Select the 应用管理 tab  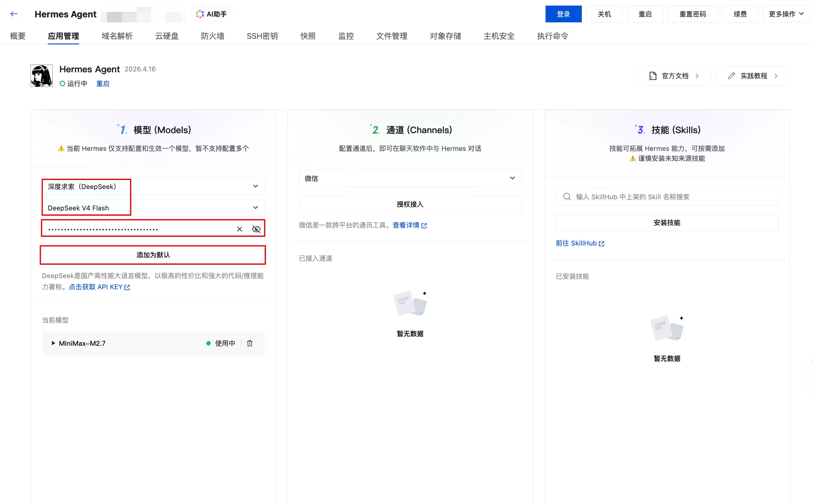click(63, 36)
